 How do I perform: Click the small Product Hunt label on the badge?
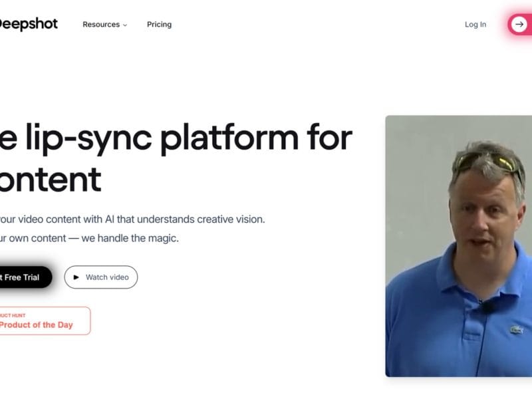tap(12, 315)
